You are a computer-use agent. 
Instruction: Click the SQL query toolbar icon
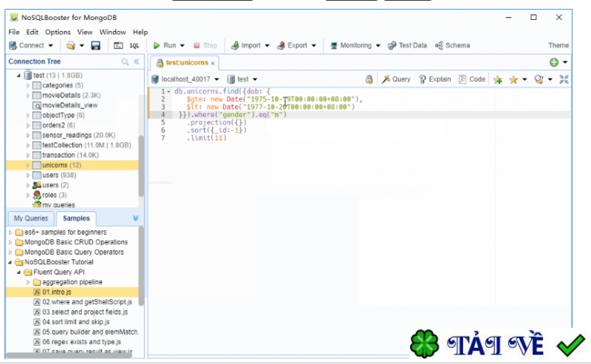134,46
